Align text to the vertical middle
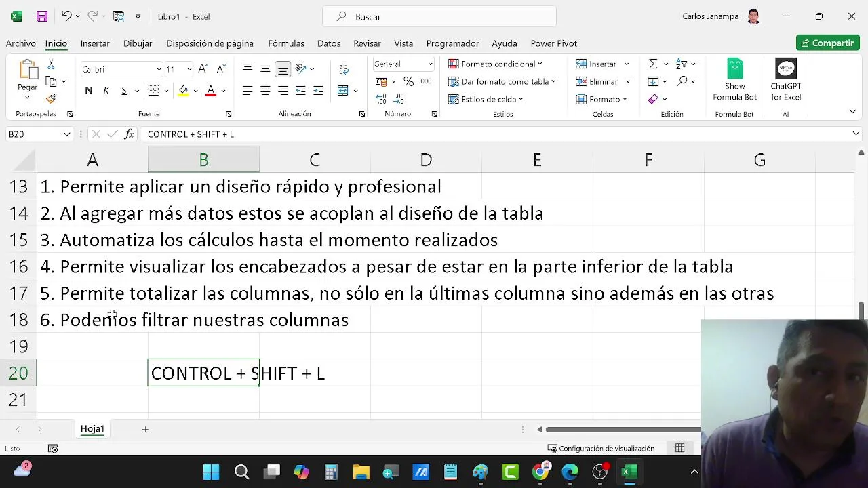 click(x=265, y=68)
